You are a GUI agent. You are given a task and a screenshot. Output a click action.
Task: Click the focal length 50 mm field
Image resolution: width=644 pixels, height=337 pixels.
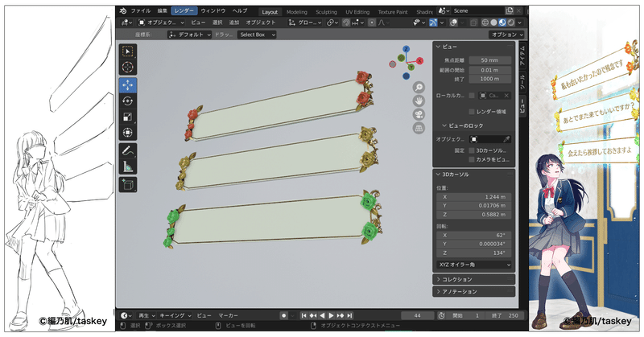tap(490, 60)
